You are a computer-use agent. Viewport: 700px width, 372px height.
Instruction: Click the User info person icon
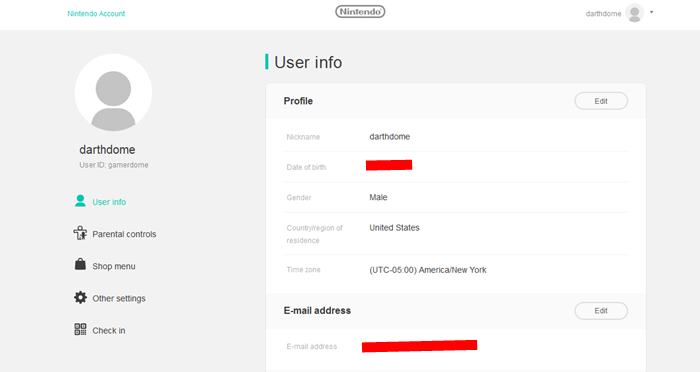coord(80,201)
